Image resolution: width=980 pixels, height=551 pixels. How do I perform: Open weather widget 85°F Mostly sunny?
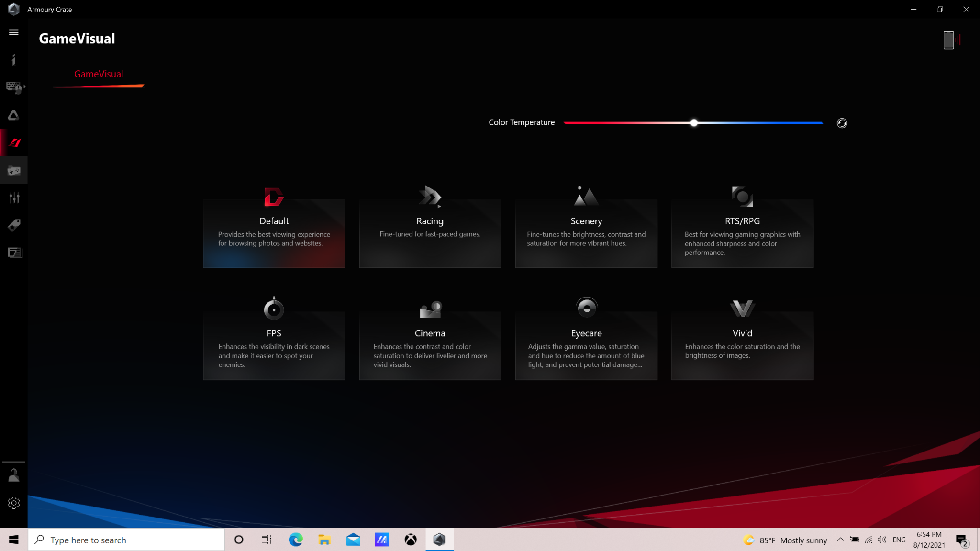[785, 540]
